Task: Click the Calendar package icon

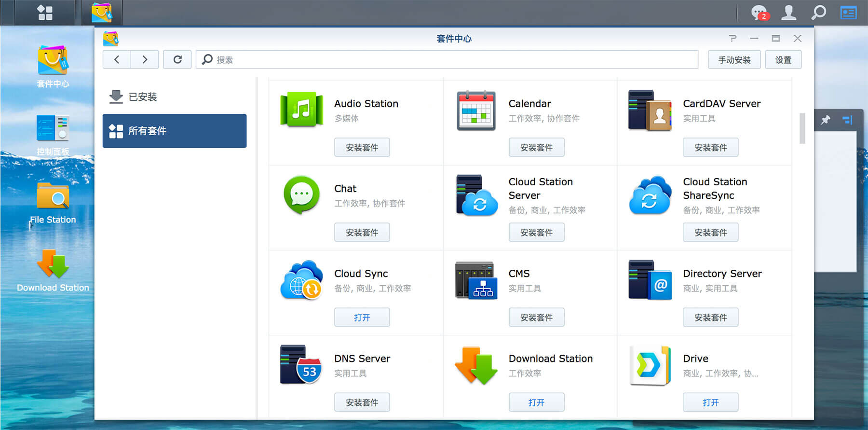Action: 476,111
